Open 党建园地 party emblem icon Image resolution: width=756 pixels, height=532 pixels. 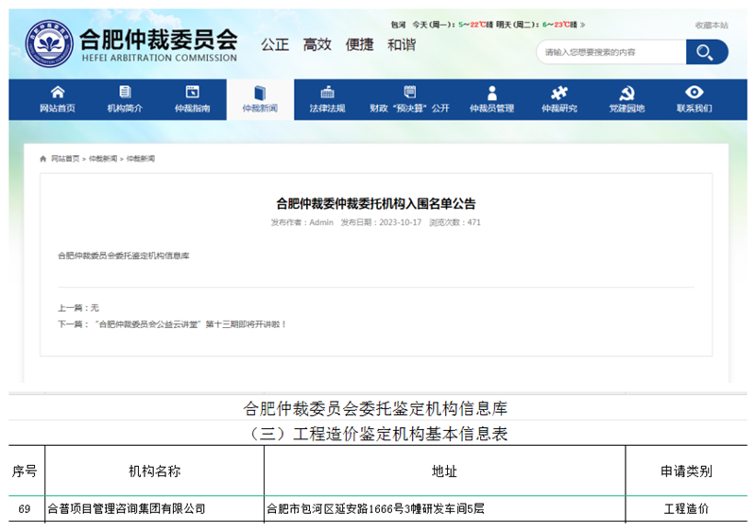click(x=627, y=93)
